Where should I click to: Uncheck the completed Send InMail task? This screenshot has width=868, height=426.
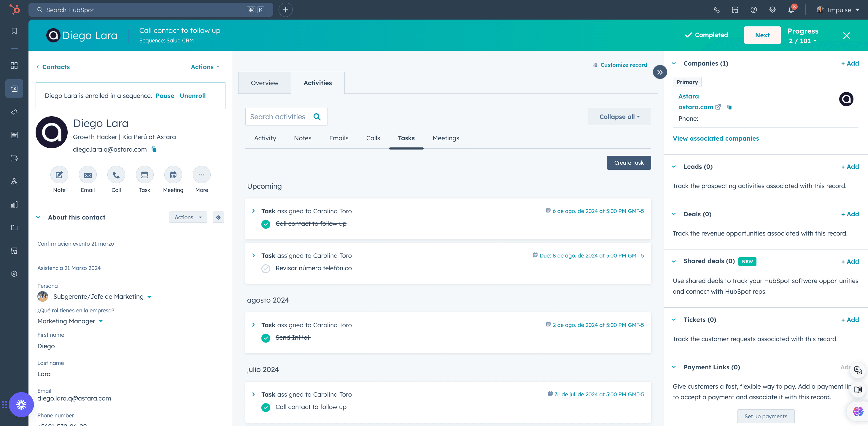click(x=266, y=338)
